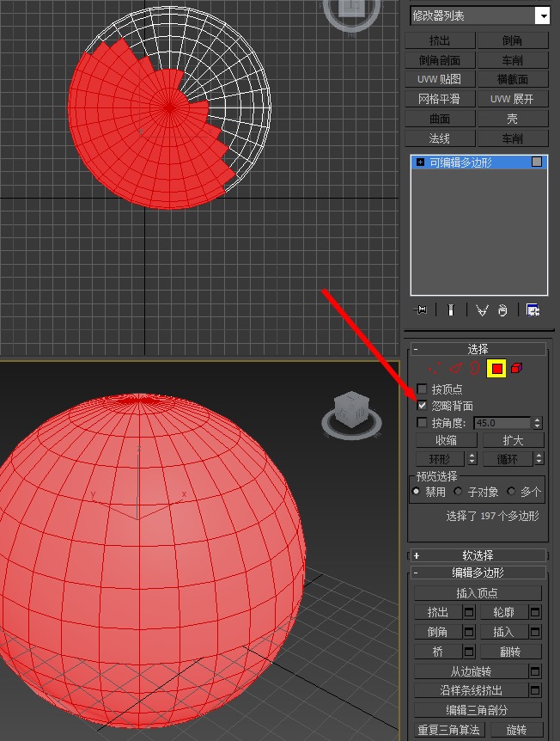Image resolution: width=560 pixels, height=741 pixels.
Task: Click 倒角 in modifier button set
Action: [x=513, y=40]
